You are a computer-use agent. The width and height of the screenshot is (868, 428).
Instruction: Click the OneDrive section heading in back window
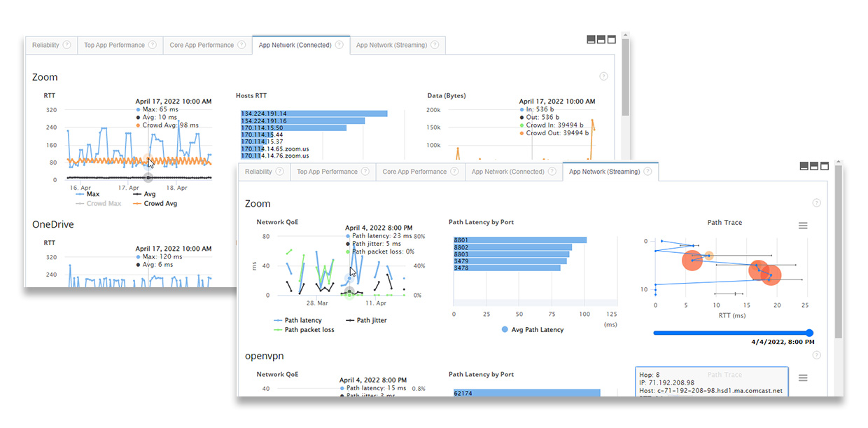click(53, 225)
